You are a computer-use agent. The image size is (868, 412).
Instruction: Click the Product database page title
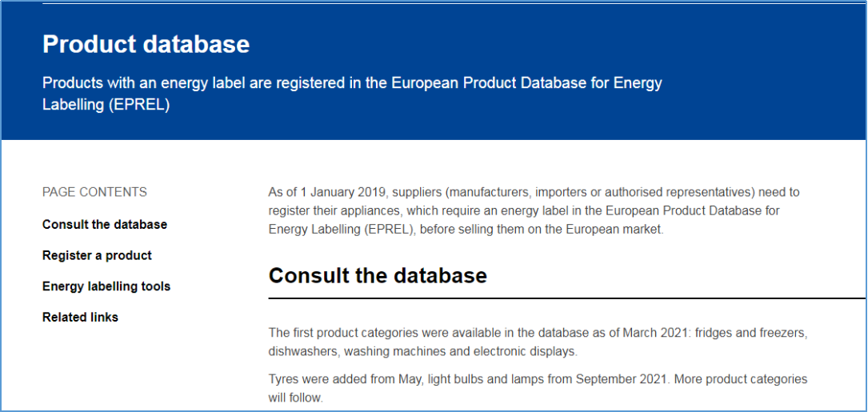[146, 44]
